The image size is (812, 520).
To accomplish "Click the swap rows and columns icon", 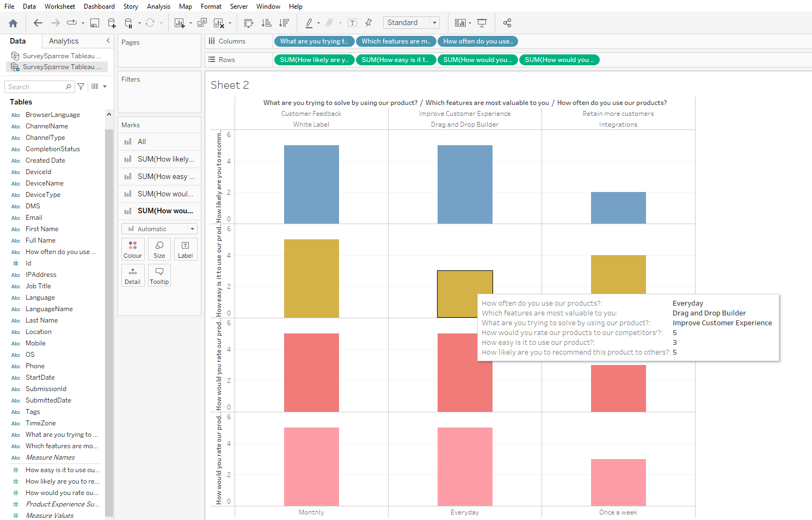I will click(249, 23).
